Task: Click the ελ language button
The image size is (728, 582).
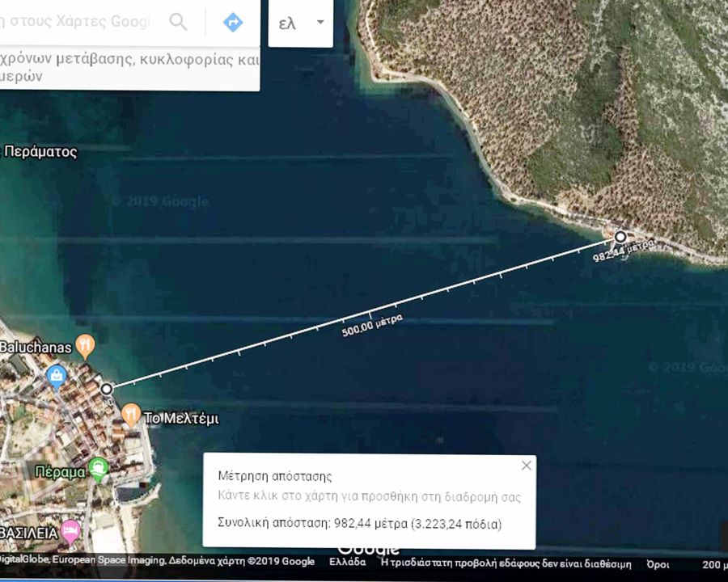Action: pyautogui.click(x=287, y=23)
